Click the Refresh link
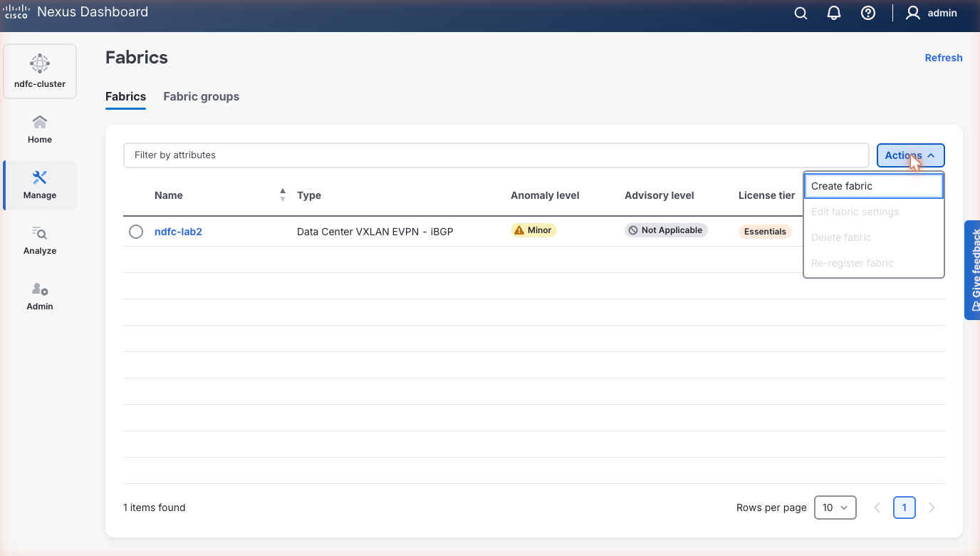The image size is (980, 556). pyautogui.click(x=944, y=58)
